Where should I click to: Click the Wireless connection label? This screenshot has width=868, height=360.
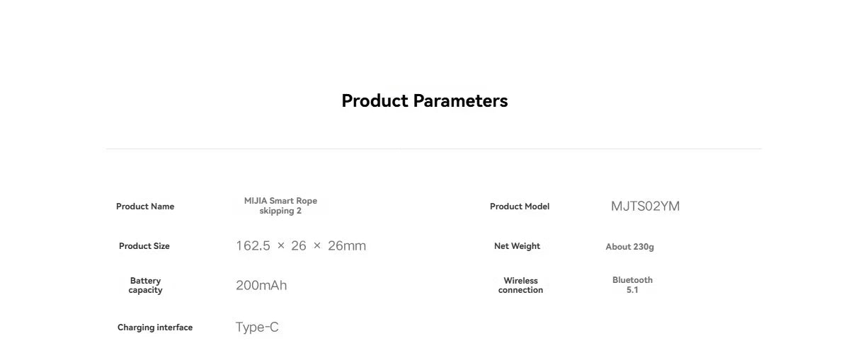[520, 285]
